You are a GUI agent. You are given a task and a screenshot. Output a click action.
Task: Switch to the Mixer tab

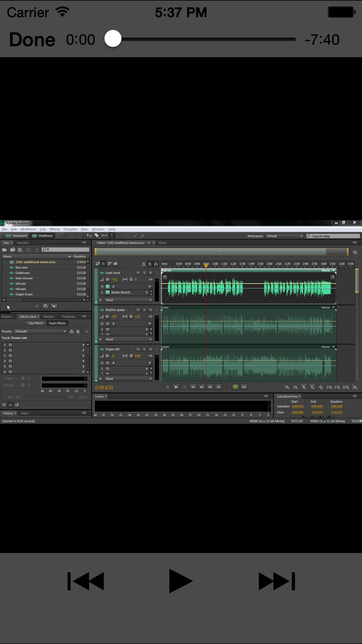[x=163, y=243]
